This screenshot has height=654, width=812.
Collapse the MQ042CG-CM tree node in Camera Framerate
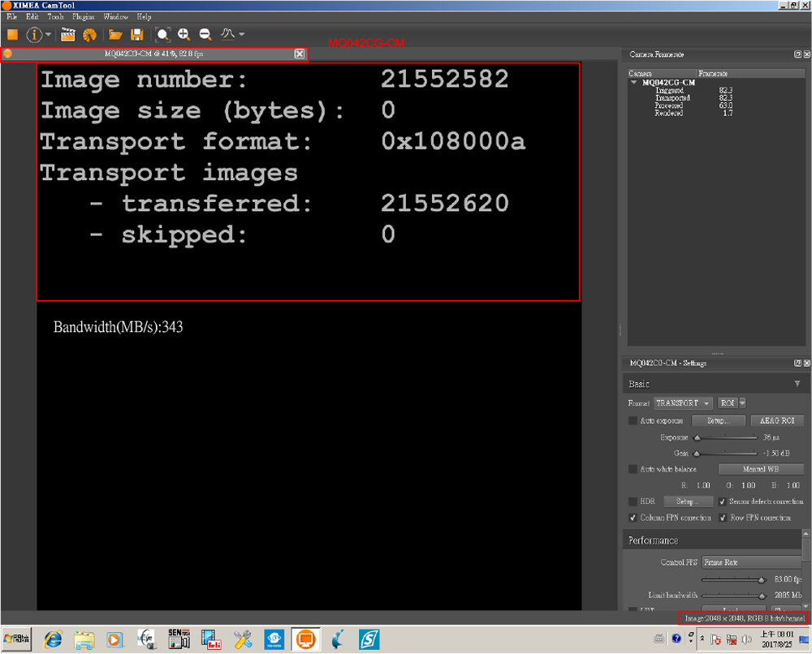[634, 83]
